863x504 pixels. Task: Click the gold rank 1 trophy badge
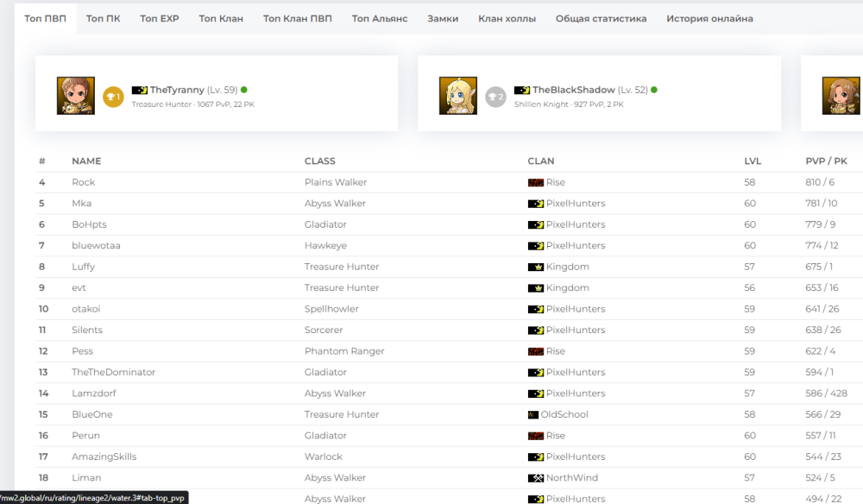tap(113, 97)
